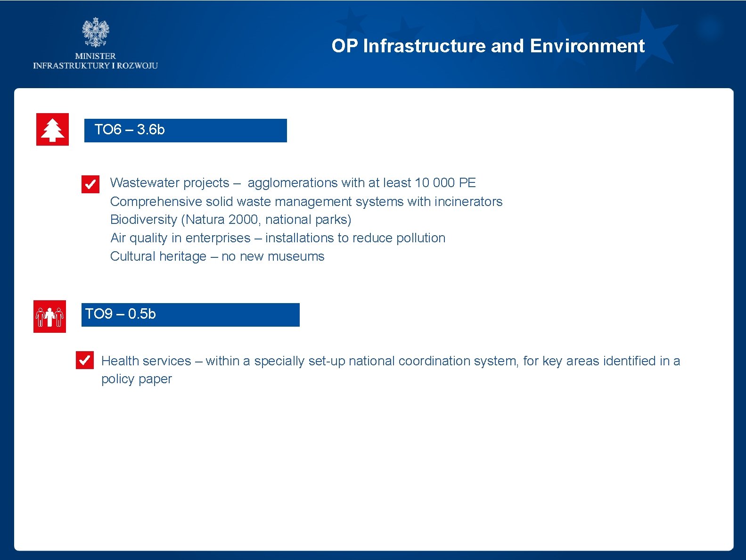This screenshot has width=746, height=560.
Task: Select the 'TO9 – 0.5b' blue header bar
Action: [x=190, y=314]
